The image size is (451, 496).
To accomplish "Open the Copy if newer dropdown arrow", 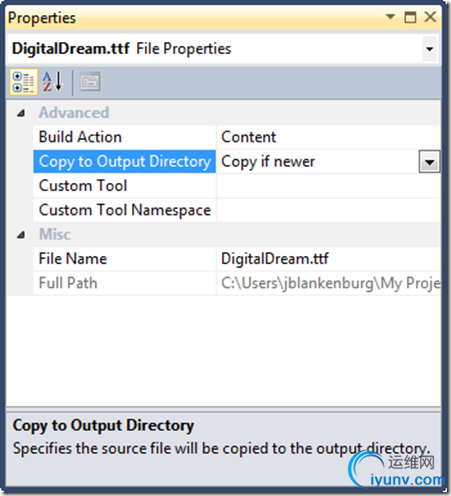I will point(429,162).
